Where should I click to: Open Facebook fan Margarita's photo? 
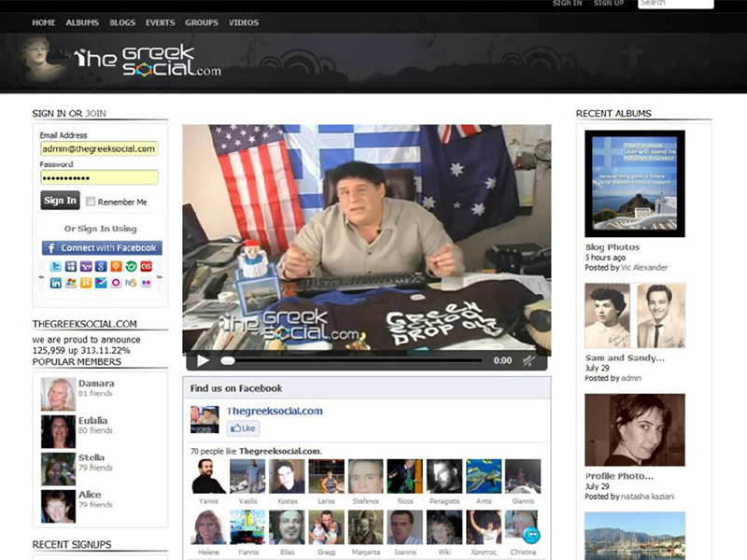366,527
